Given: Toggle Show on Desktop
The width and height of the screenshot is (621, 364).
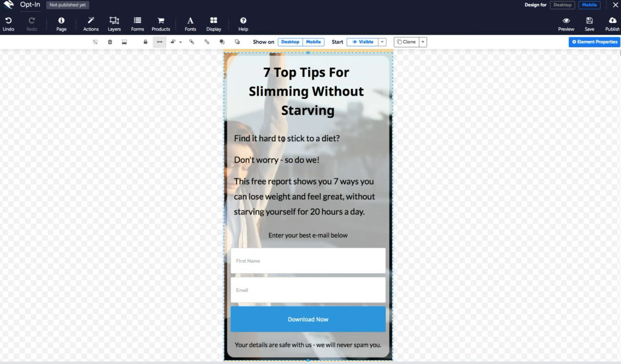Looking at the screenshot, I should click(x=290, y=42).
